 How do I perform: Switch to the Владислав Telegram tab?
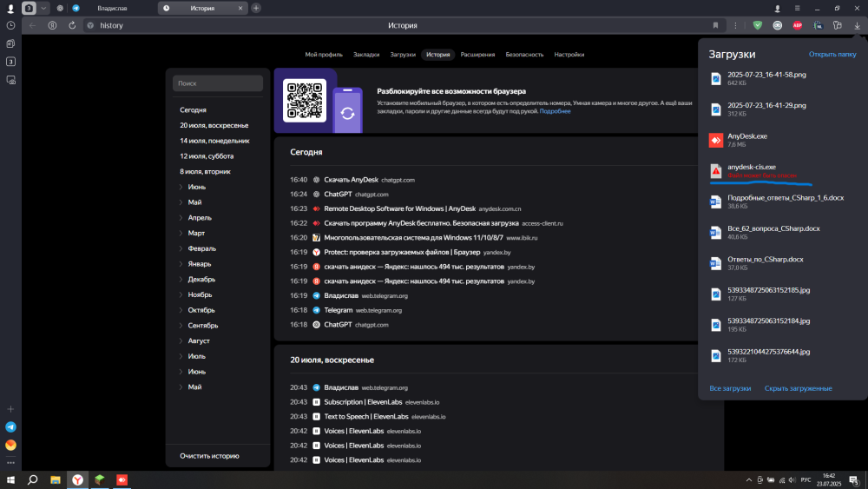pyautogui.click(x=111, y=9)
